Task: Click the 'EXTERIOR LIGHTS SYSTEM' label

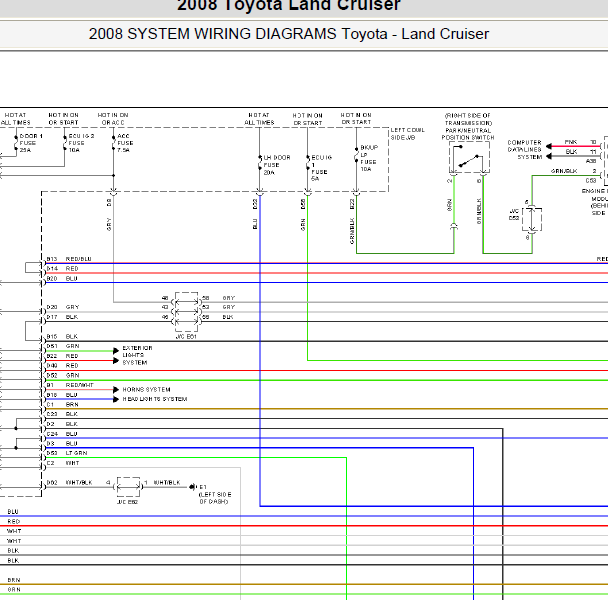Action: [x=137, y=355]
